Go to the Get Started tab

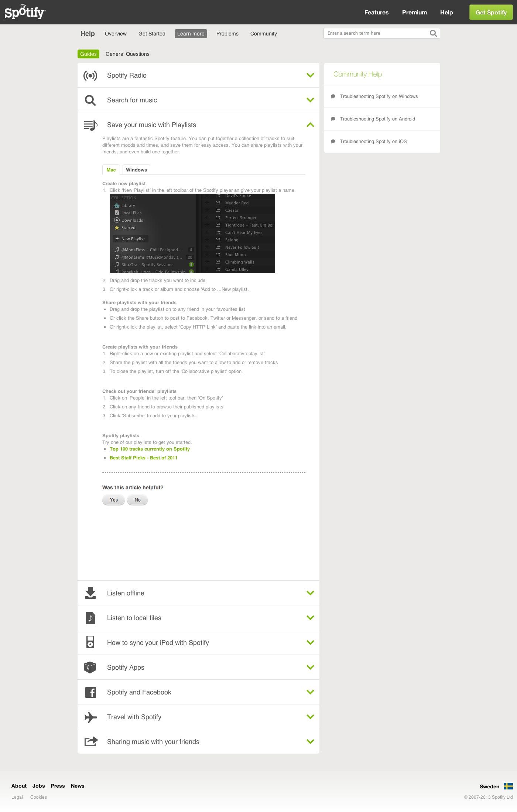click(152, 34)
